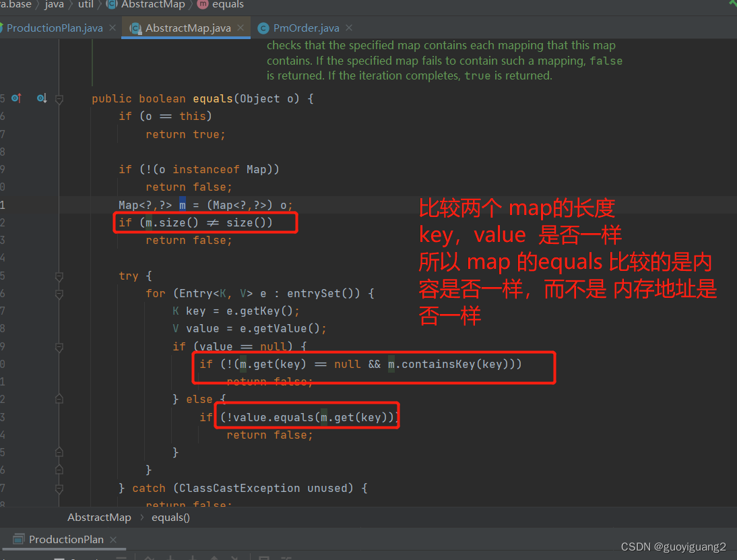Click the overridden-method down-arrow gutter icon
Image resolution: width=737 pixels, height=560 pixels.
[x=42, y=98]
